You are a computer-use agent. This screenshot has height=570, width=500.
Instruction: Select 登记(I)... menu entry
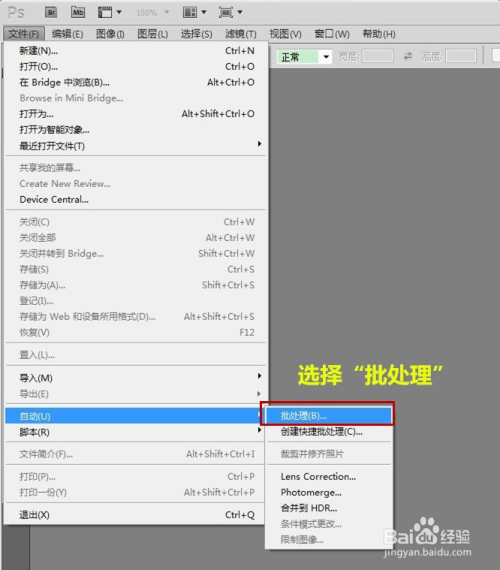[136, 301]
